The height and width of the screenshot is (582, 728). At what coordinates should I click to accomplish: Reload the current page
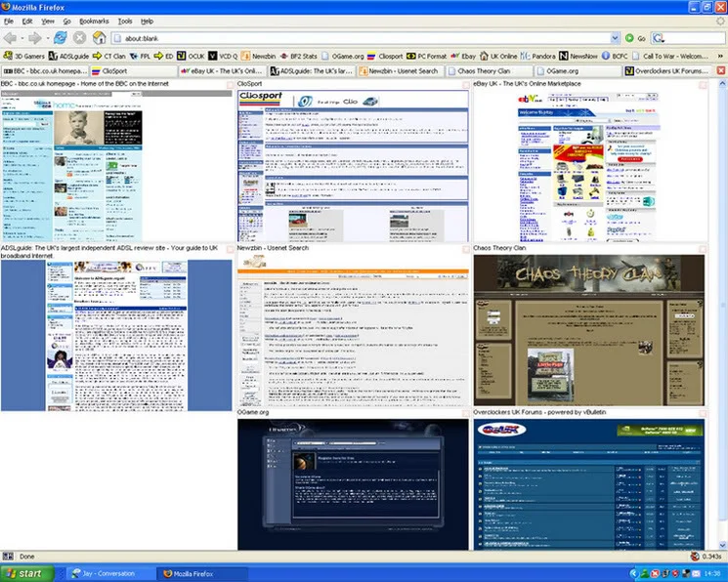click(x=61, y=38)
